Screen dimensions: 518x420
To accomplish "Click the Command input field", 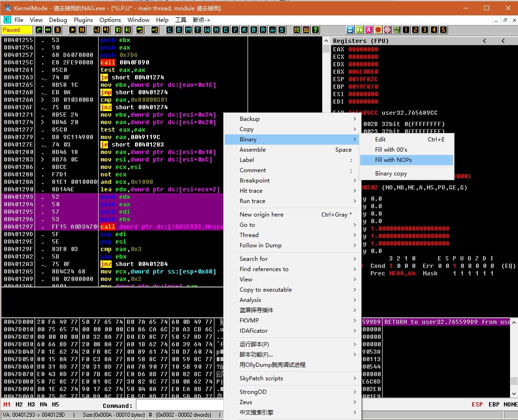I will [x=180, y=405].
